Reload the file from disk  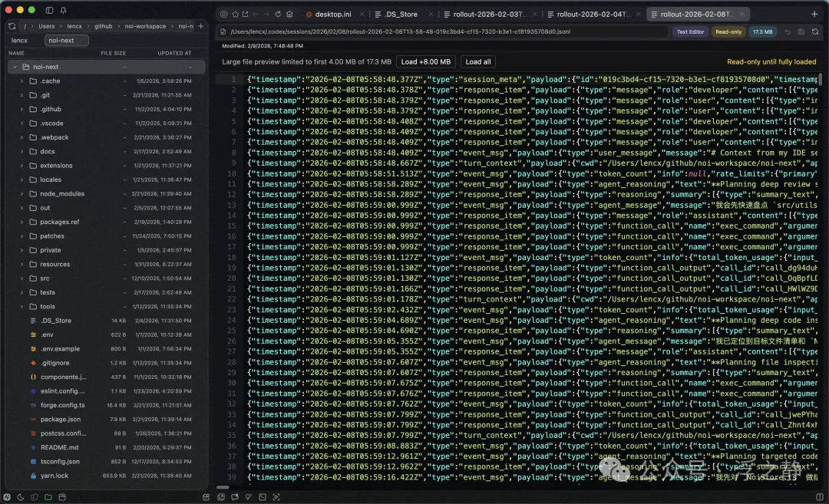click(815, 31)
